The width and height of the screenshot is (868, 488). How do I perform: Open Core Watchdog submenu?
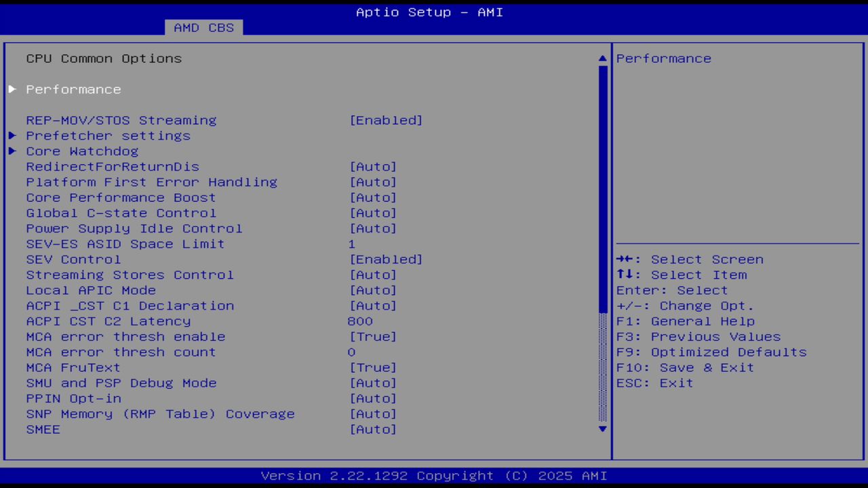82,151
